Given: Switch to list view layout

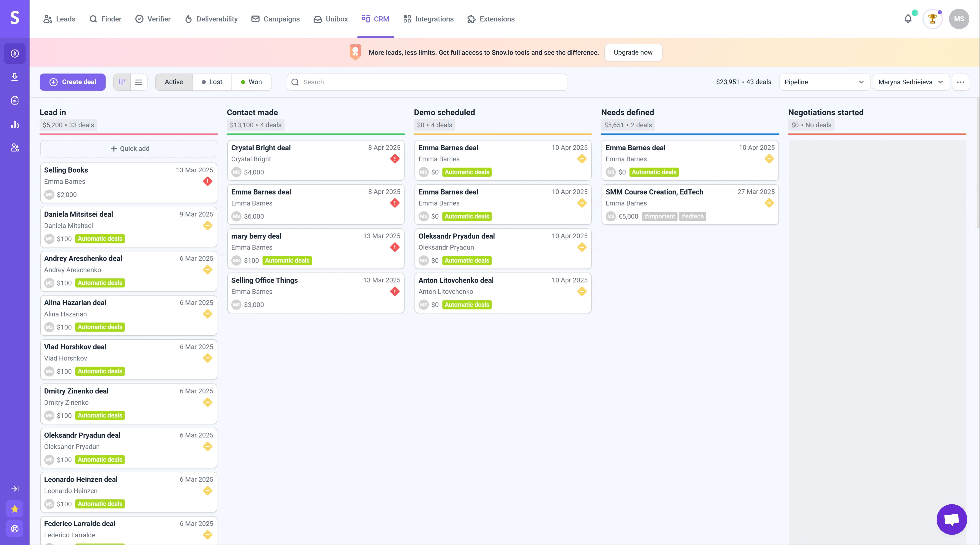Looking at the screenshot, I should tap(139, 82).
